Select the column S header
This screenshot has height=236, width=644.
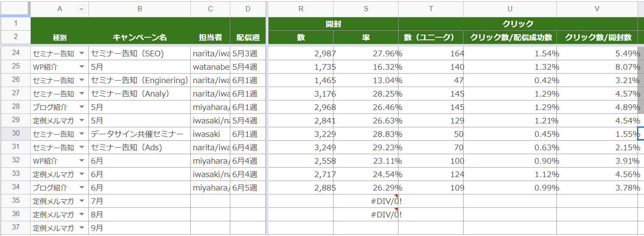pos(366,9)
